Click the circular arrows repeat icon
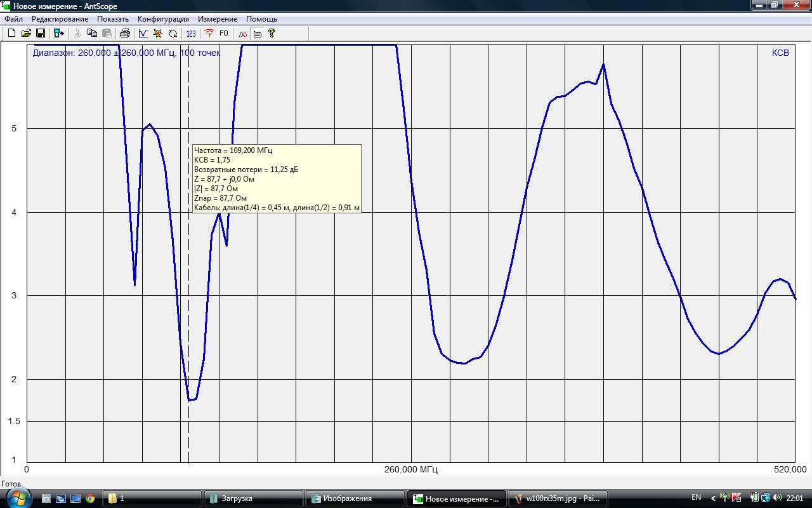Screen dimensions: 812x508 [x=173, y=33]
